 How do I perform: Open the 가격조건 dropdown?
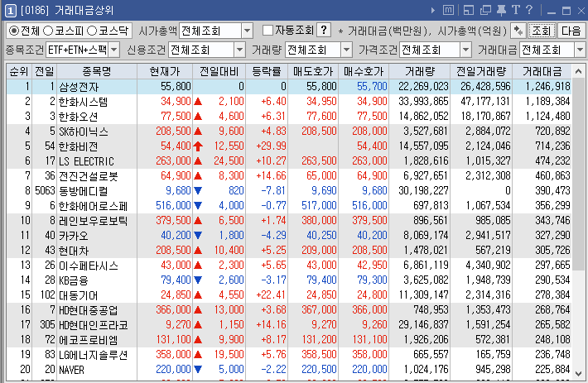(465, 50)
